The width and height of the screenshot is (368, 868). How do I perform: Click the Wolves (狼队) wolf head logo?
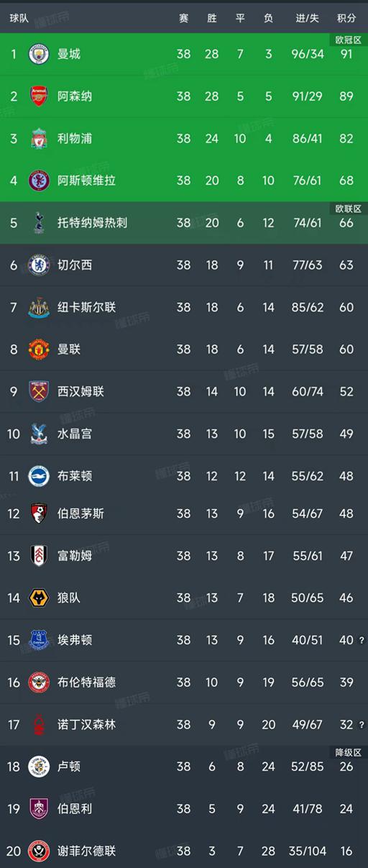point(39,598)
